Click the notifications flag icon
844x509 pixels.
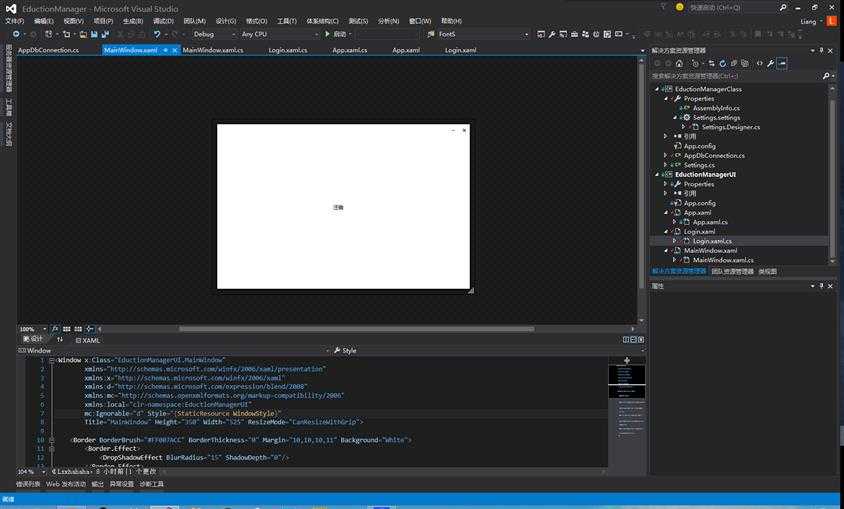[x=663, y=7]
